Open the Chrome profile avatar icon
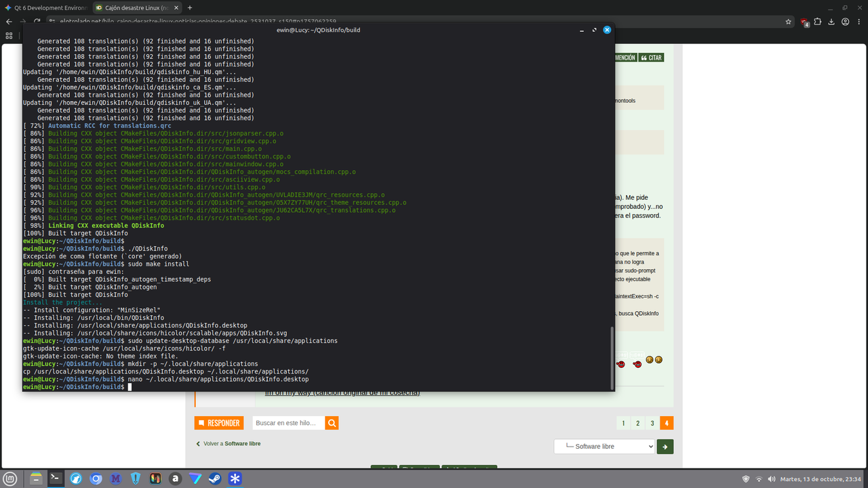 point(846,22)
